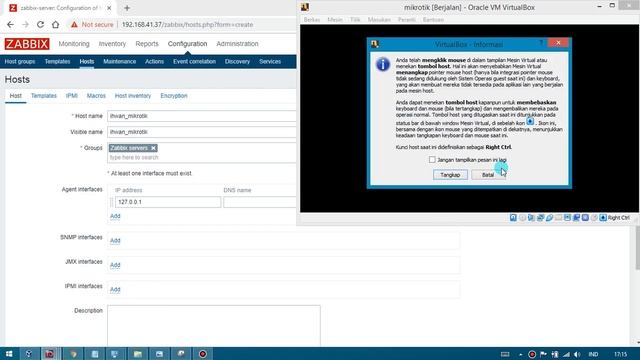Open a new browser tab

click(127, 8)
